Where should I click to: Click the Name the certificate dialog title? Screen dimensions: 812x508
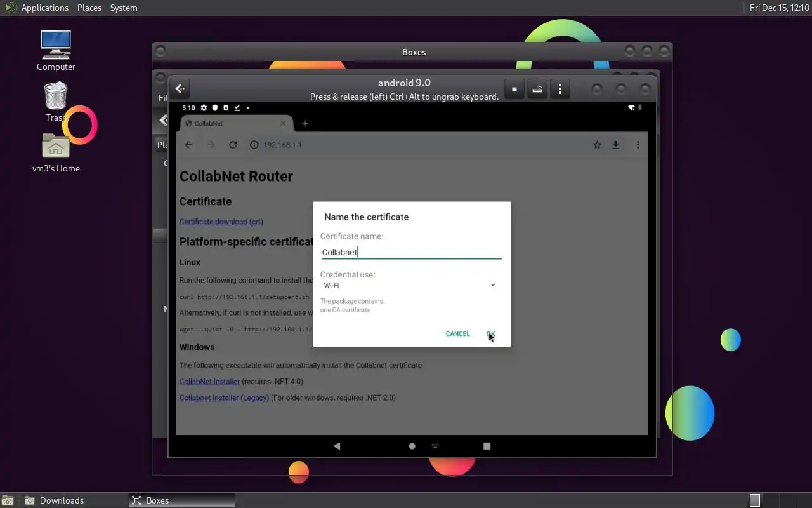(x=367, y=217)
